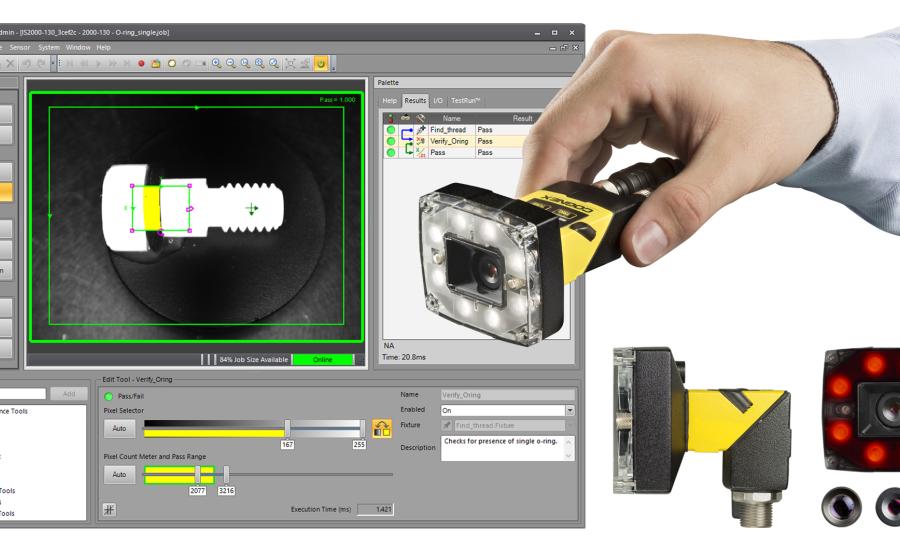The height and width of the screenshot is (560, 900).
Task: Click Auto button for Pixel Selector
Action: click(x=119, y=429)
